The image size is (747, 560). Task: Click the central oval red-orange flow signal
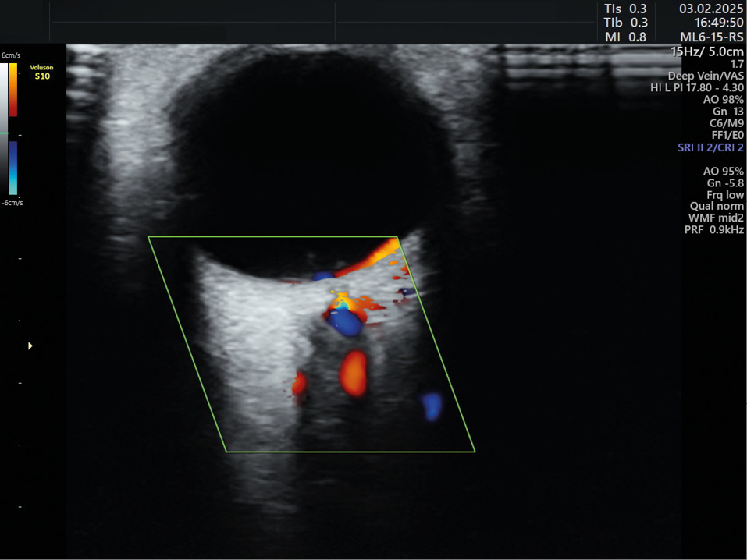pyautogui.click(x=354, y=374)
